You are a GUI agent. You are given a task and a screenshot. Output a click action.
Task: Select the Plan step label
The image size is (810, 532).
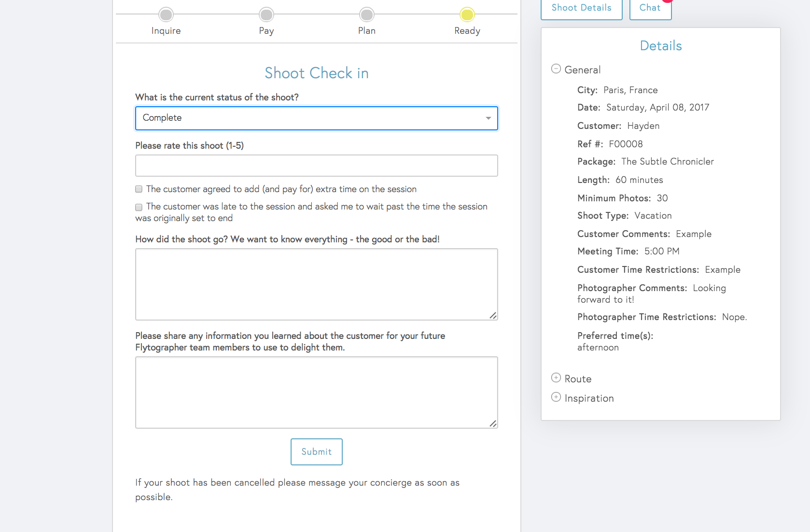(367, 31)
